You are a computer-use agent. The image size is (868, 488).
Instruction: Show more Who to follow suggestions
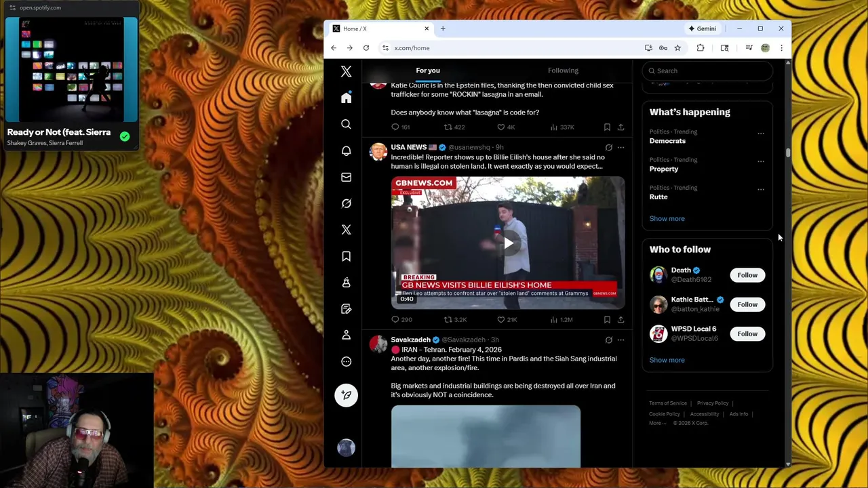pos(667,360)
